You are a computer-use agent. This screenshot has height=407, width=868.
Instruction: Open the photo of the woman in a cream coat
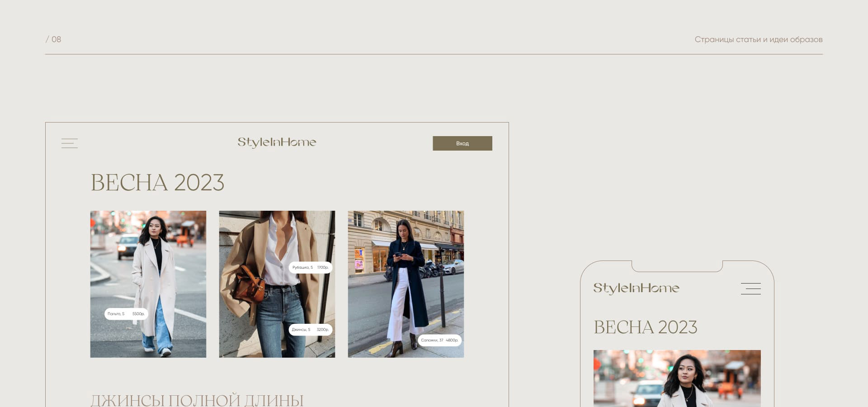click(148, 284)
